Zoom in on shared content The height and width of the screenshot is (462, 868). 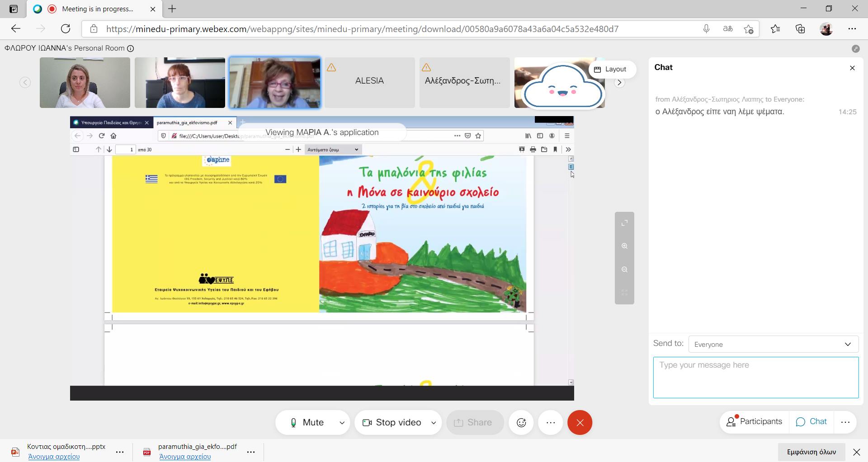[624, 246]
